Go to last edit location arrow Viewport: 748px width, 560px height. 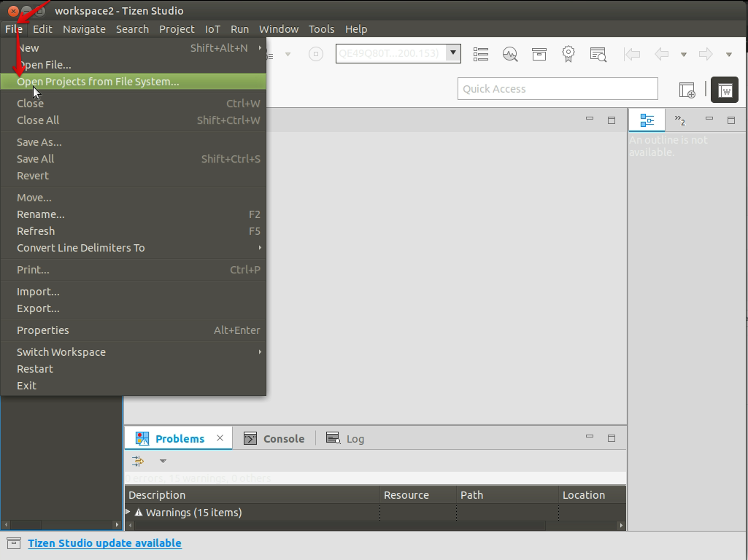[632, 55]
